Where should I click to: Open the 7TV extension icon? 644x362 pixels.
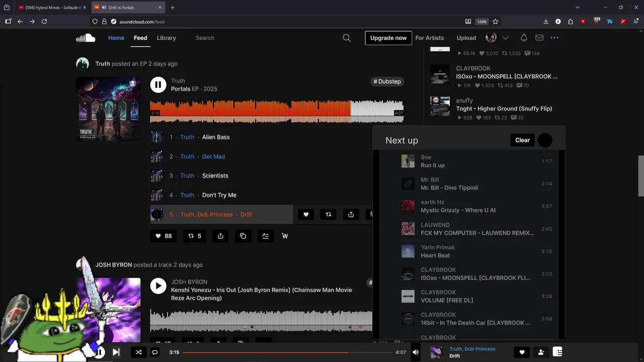click(x=610, y=22)
